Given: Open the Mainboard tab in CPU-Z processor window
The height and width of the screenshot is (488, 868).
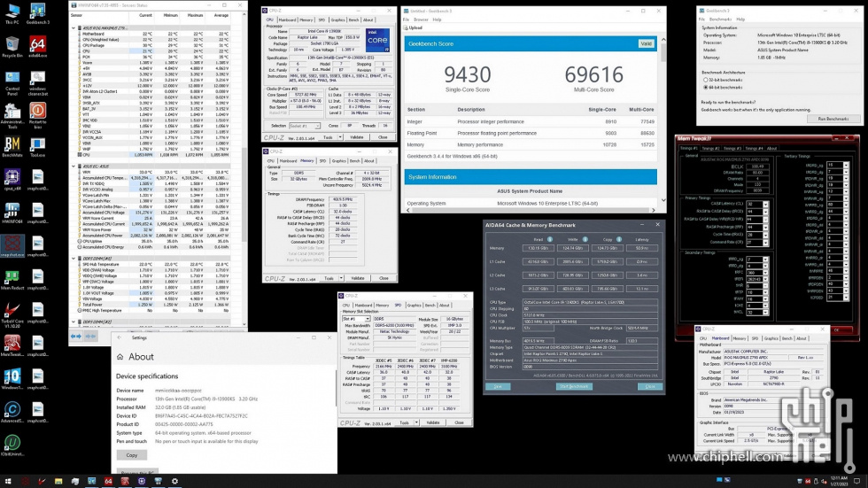Looking at the screenshot, I should tap(287, 19).
